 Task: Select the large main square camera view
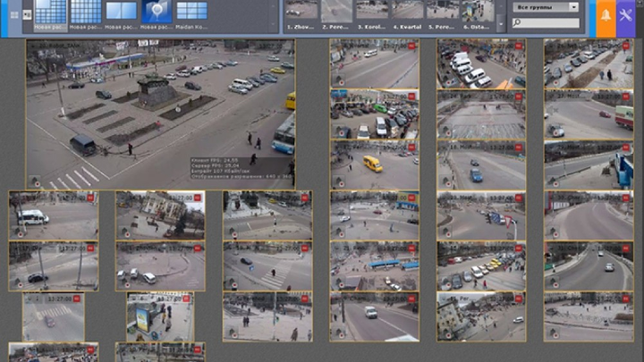point(161,114)
